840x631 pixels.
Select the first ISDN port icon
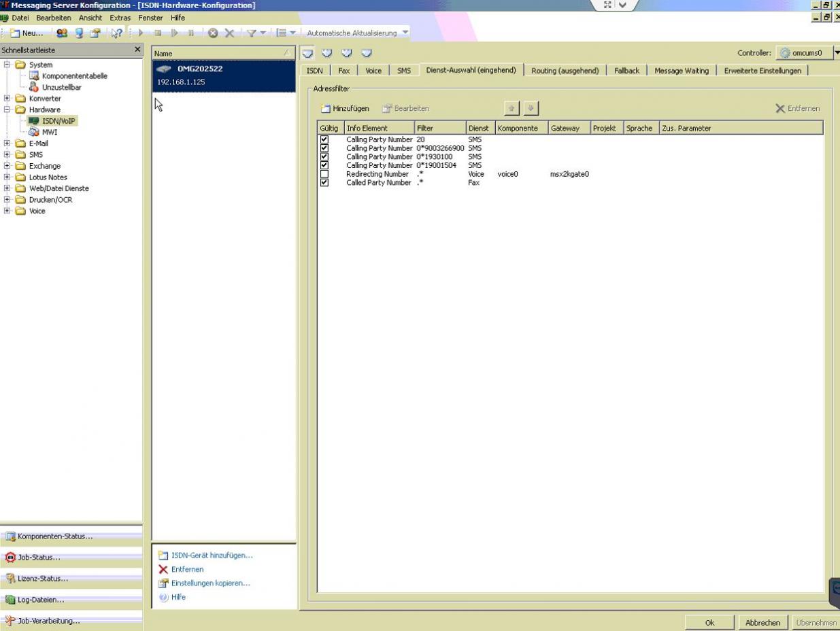click(x=307, y=53)
